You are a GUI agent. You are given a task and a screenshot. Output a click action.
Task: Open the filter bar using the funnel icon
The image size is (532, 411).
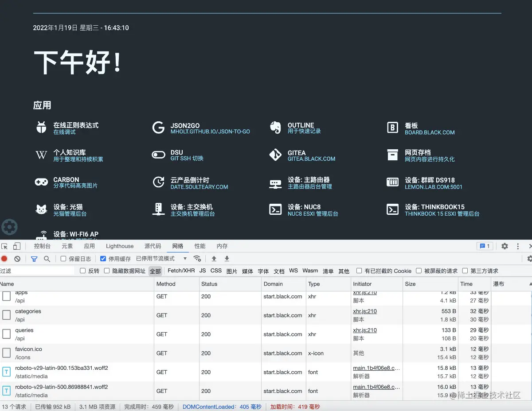(34, 258)
